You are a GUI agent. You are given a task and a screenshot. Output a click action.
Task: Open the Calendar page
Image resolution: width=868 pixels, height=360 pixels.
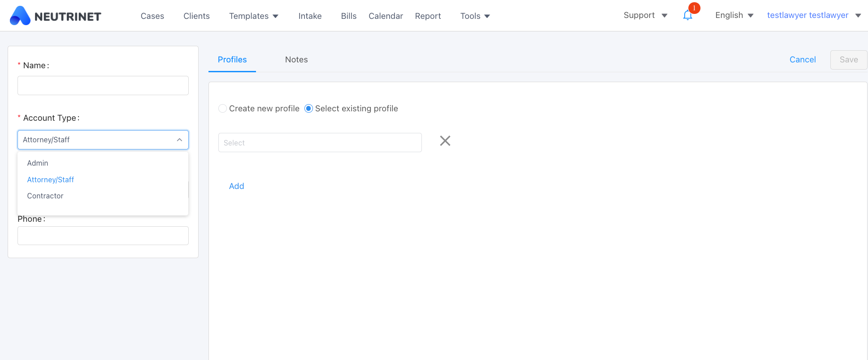pyautogui.click(x=386, y=16)
